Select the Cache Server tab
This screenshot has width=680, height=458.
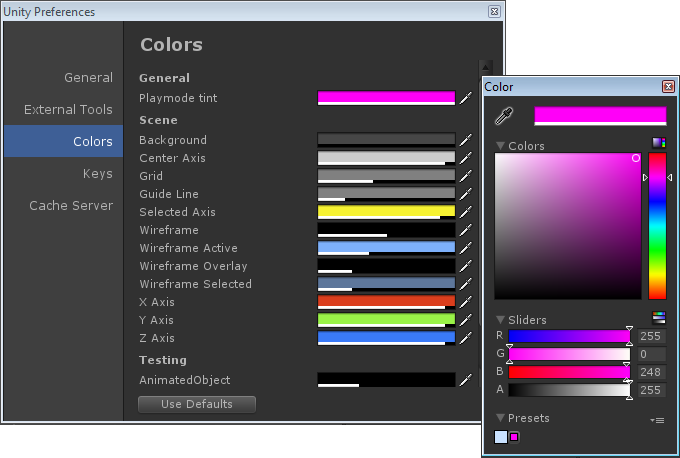pos(70,206)
